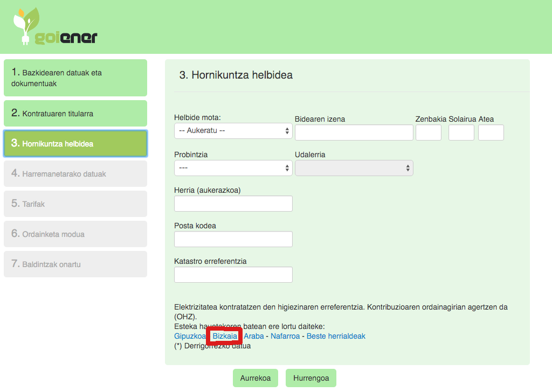Go to step 1 Bazkidearen datuak

coord(75,78)
